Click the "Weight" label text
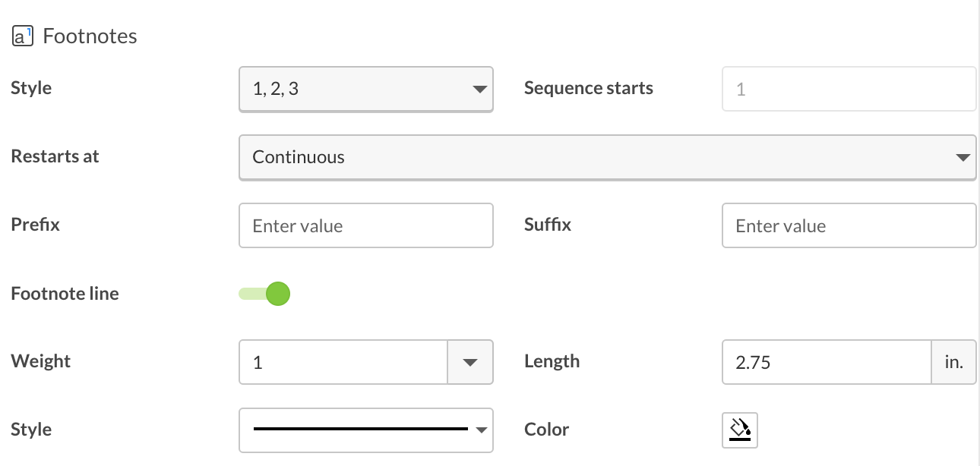The height and width of the screenshot is (466, 980). coord(41,361)
